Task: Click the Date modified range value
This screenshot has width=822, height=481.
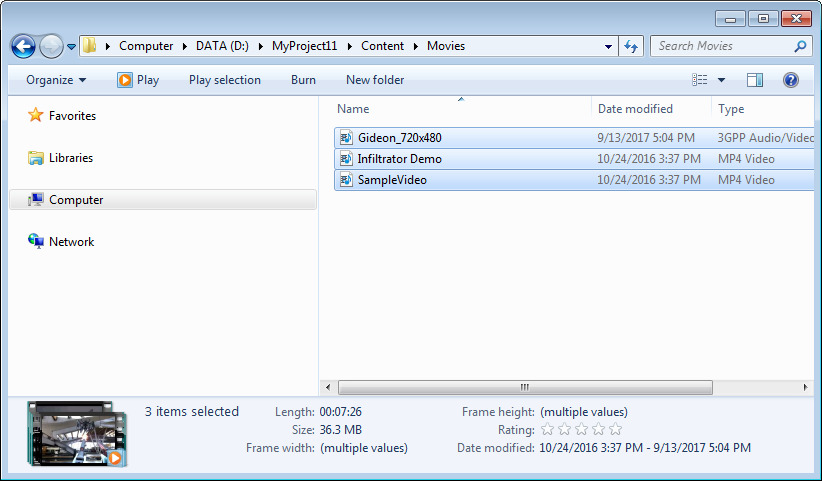Action: point(645,448)
